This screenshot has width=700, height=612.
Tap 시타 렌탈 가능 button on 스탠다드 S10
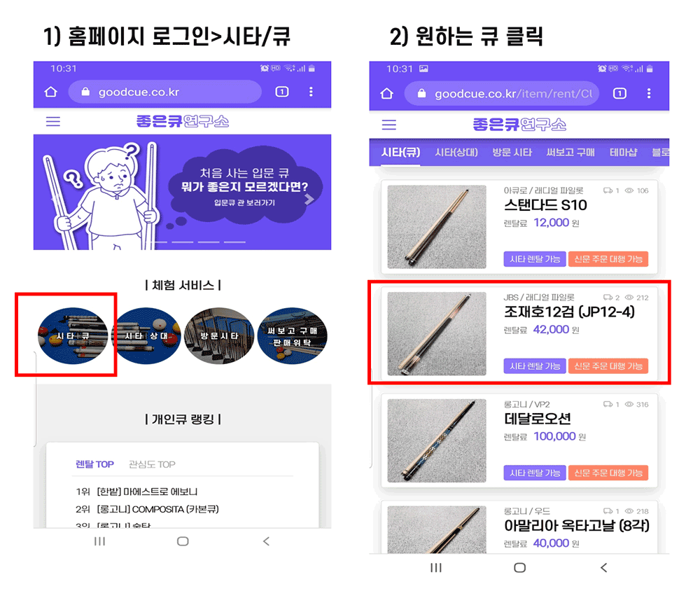pyautogui.click(x=535, y=259)
